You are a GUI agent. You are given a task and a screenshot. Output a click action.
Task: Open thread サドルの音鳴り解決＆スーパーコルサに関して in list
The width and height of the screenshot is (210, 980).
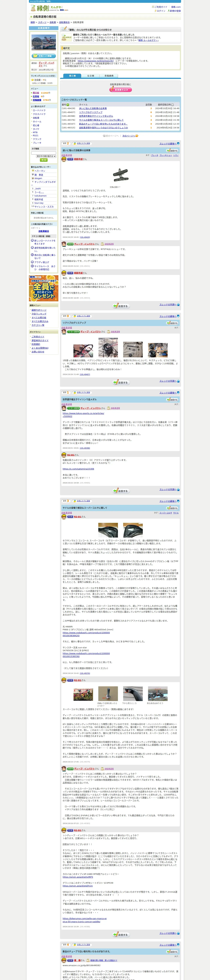(101, 120)
